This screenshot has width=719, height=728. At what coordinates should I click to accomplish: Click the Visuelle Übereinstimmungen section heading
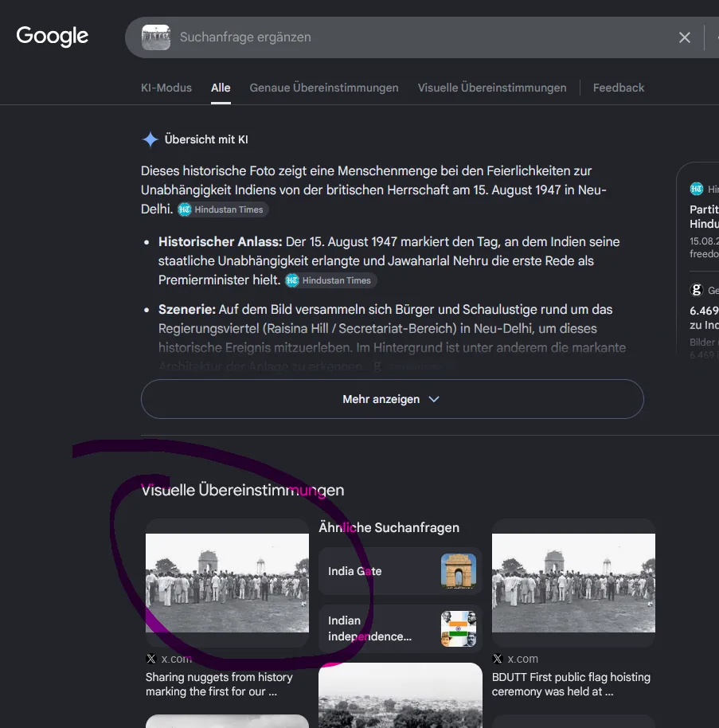click(242, 490)
